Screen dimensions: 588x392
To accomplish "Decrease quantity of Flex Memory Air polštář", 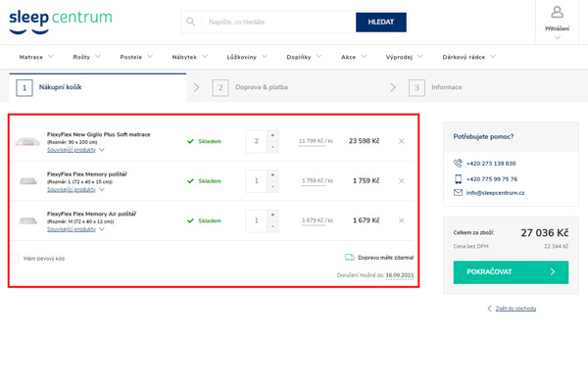I will [x=272, y=226].
